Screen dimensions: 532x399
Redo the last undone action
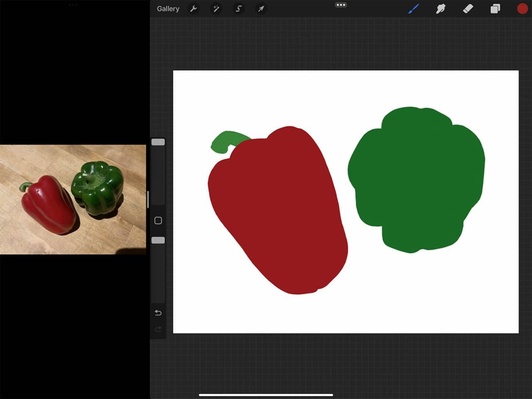158,329
